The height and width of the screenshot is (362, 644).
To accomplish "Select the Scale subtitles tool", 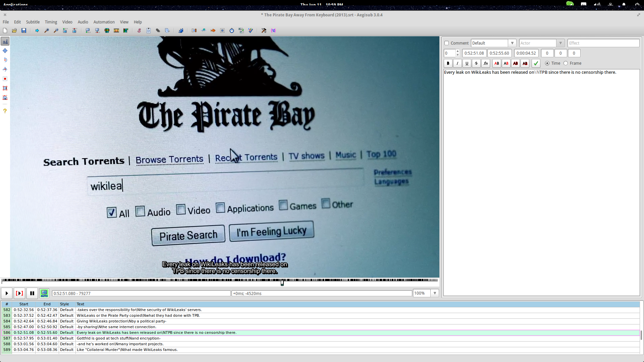I will click(5, 79).
